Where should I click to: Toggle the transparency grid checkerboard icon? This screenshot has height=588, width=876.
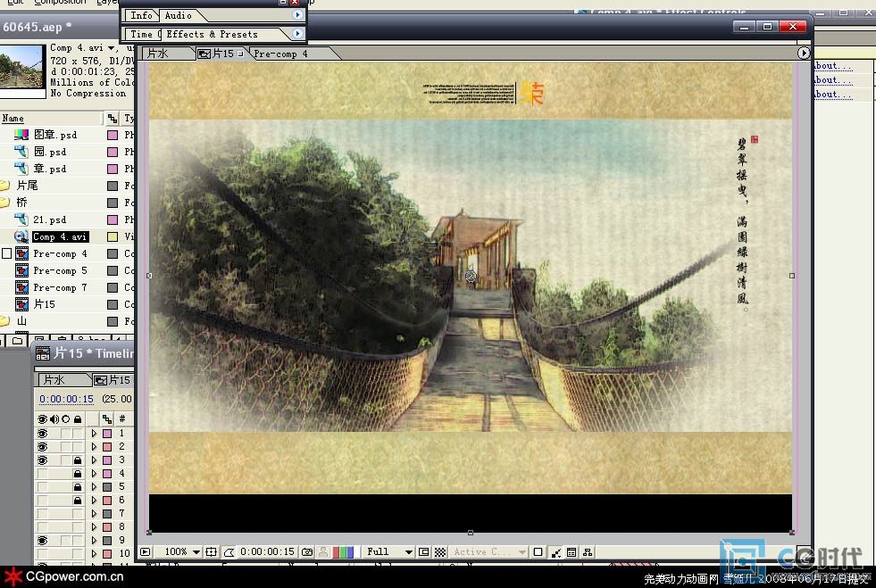click(x=440, y=551)
